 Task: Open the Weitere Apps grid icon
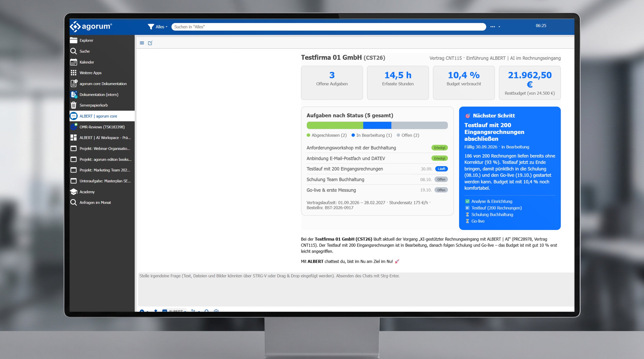point(73,73)
